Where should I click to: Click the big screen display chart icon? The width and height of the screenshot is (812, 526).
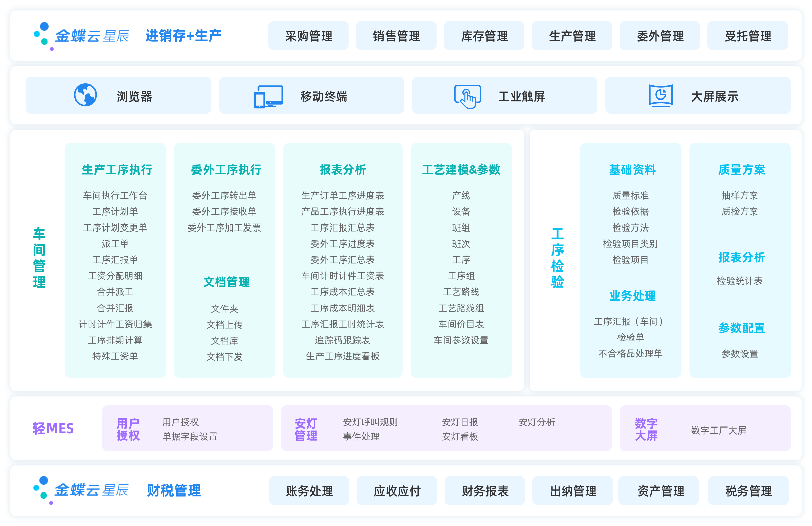(x=660, y=96)
